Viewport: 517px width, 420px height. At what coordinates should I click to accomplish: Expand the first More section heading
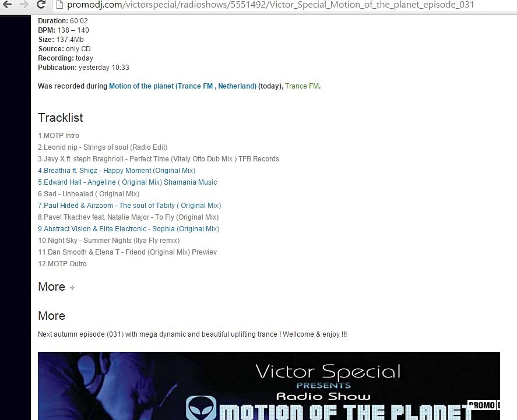[x=51, y=287]
